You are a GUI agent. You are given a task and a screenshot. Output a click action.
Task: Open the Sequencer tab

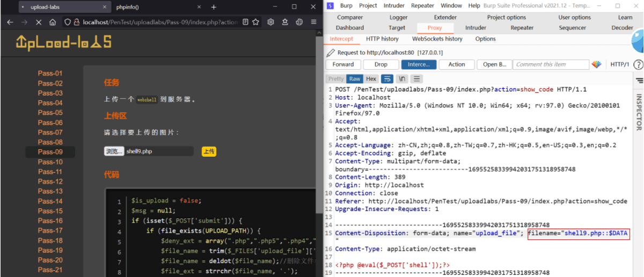click(x=573, y=28)
